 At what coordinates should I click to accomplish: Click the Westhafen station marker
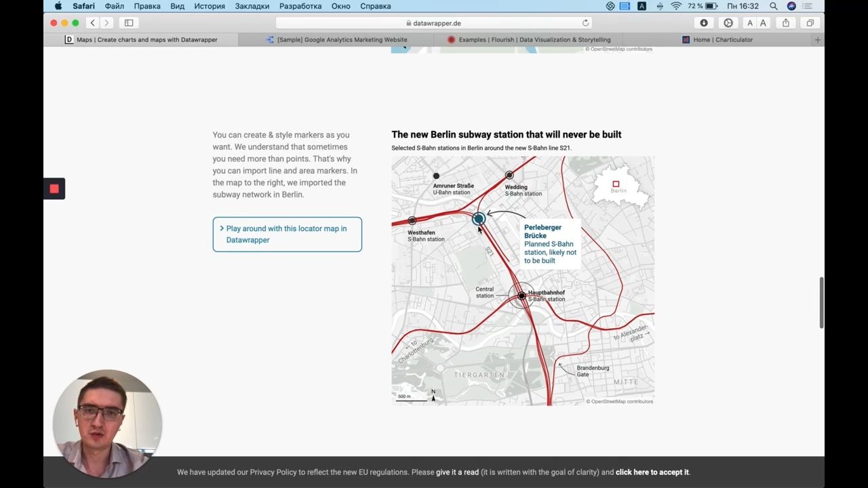click(x=412, y=221)
